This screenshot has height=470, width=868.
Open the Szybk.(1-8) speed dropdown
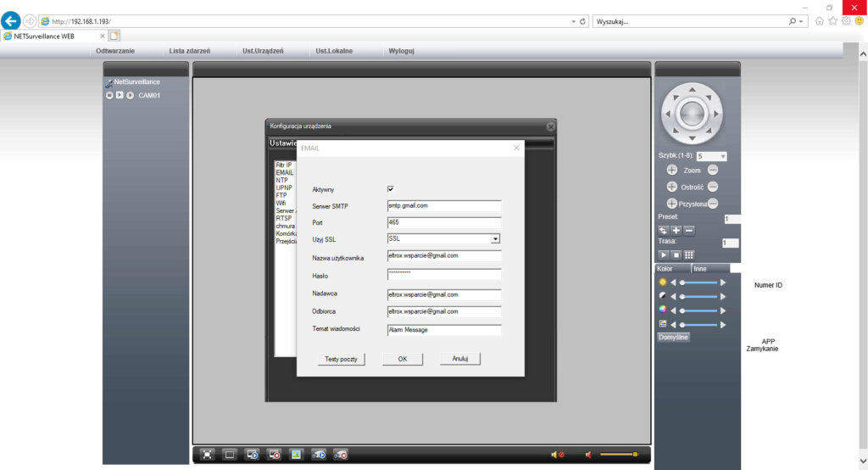(x=722, y=156)
